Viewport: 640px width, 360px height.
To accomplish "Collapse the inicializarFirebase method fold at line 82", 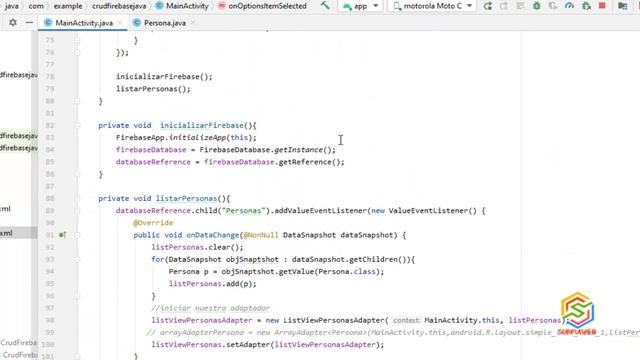I will tap(77, 125).
